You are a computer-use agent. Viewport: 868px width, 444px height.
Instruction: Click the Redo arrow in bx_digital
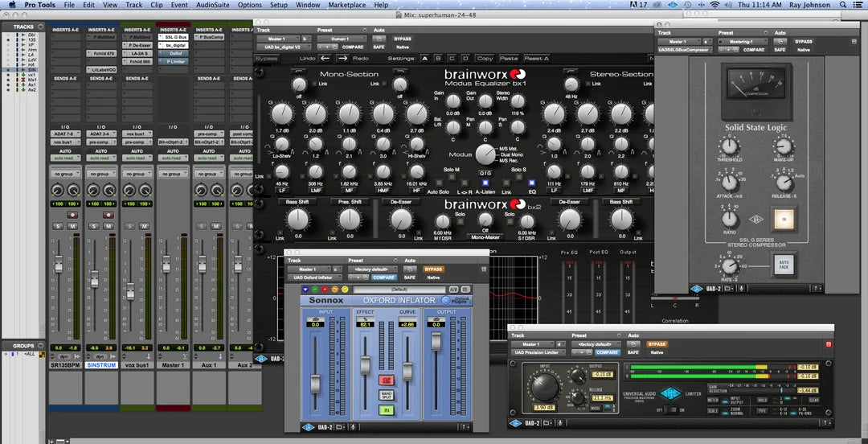pos(342,58)
